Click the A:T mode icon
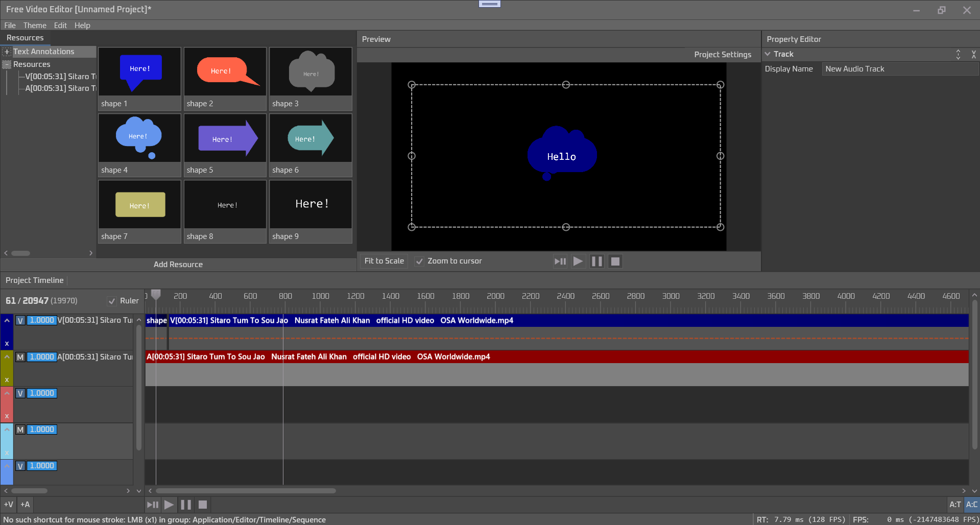The height and width of the screenshot is (525, 980). pos(955,505)
